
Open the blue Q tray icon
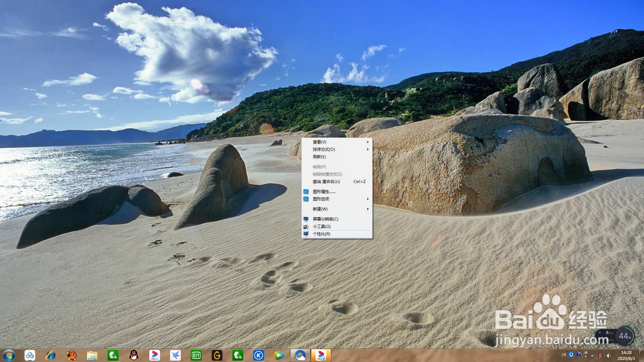571,355
